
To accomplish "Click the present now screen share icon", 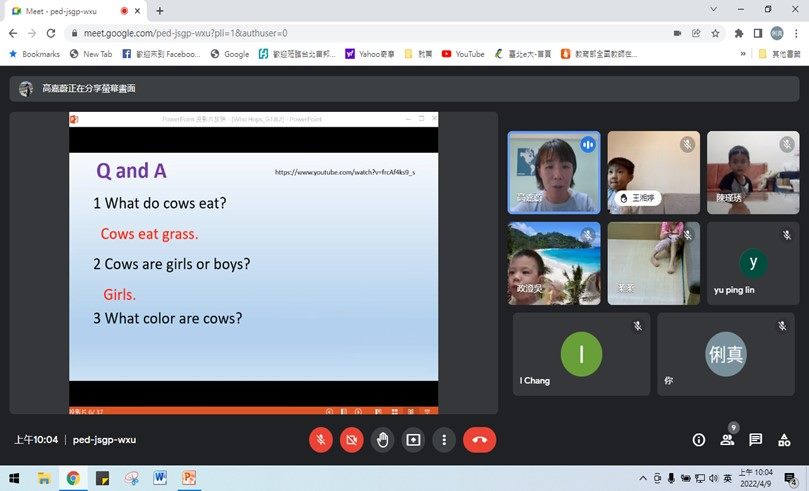I will pyautogui.click(x=413, y=440).
